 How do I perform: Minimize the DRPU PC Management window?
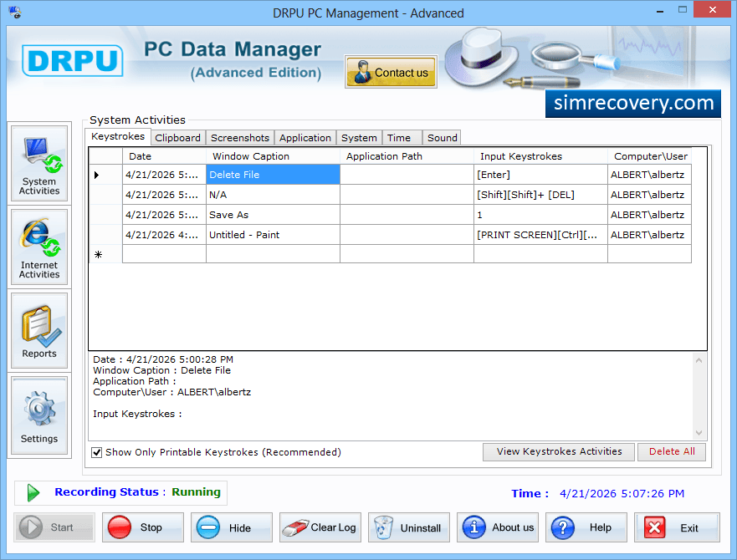660,10
